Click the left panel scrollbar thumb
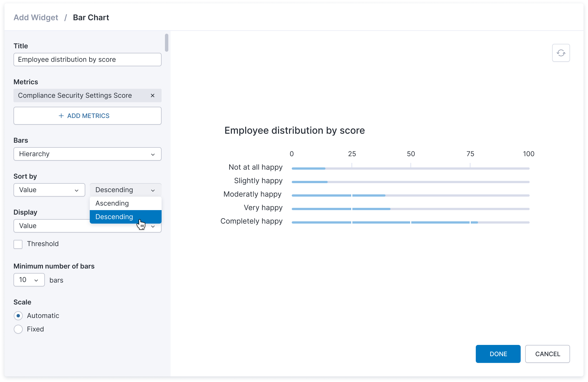This screenshot has width=588, height=382. [x=167, y=43]
